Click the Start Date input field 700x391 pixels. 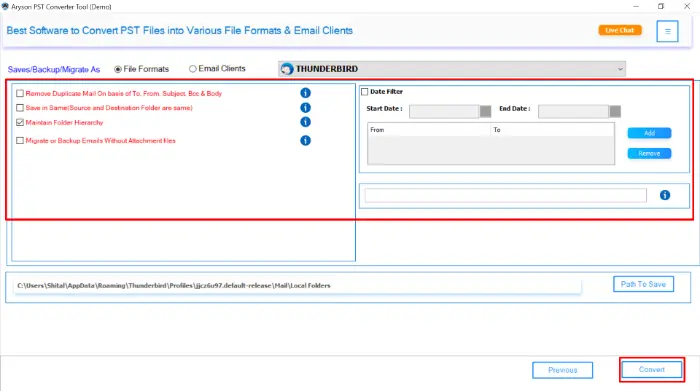(x=444, y=111)
